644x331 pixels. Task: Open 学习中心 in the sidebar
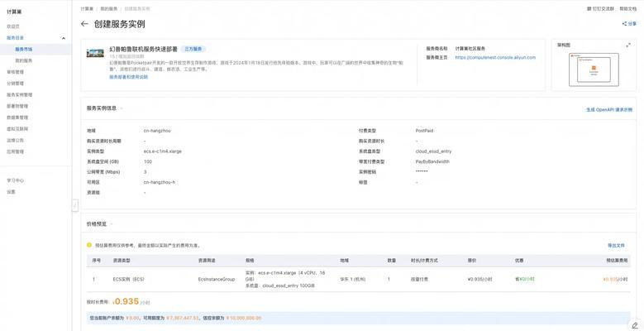(15, 180)
